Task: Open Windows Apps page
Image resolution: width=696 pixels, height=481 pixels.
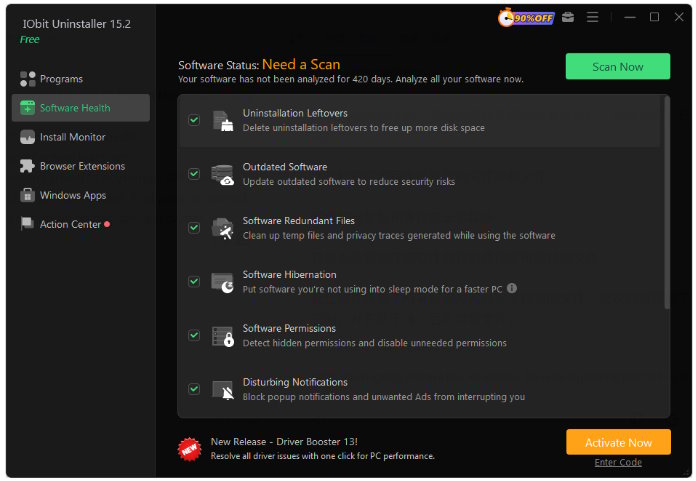Action: pyautogui.click(x=81, y=195)
